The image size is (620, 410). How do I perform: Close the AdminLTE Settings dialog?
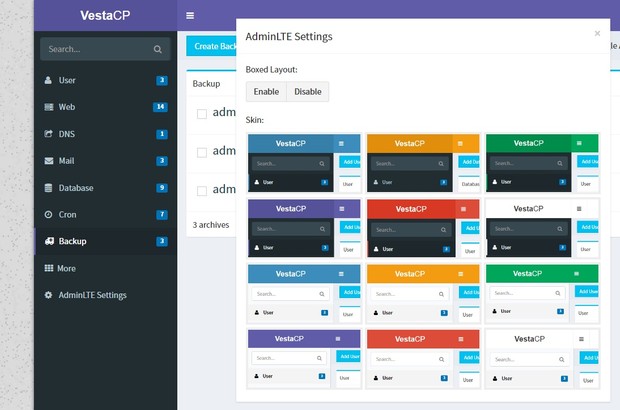(x=597, y=33)
